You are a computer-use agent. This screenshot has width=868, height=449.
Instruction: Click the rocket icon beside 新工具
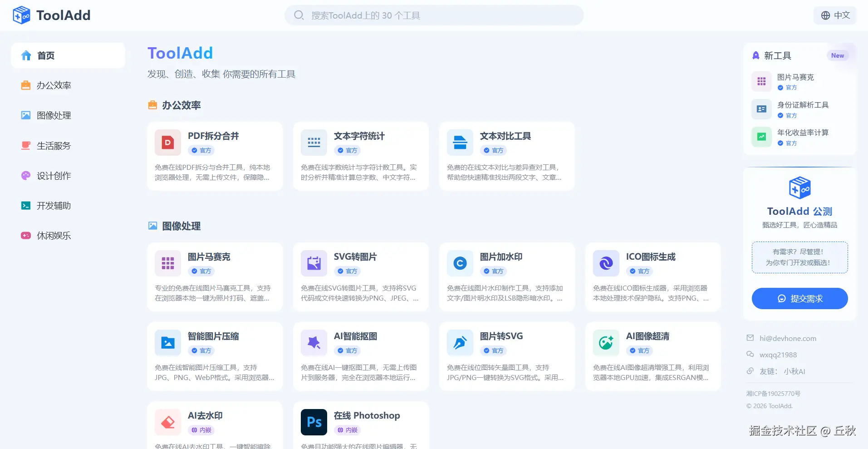point(756,55)
